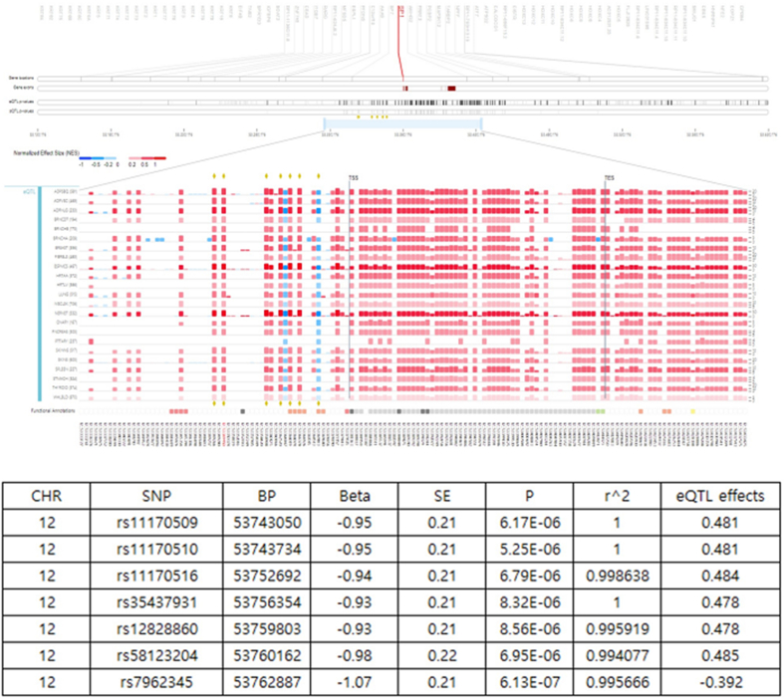Image resolution: width=784 pixels, height=698 pixels.
Task: Select the eQTL label in left sidebar
Action: [29, 191]
